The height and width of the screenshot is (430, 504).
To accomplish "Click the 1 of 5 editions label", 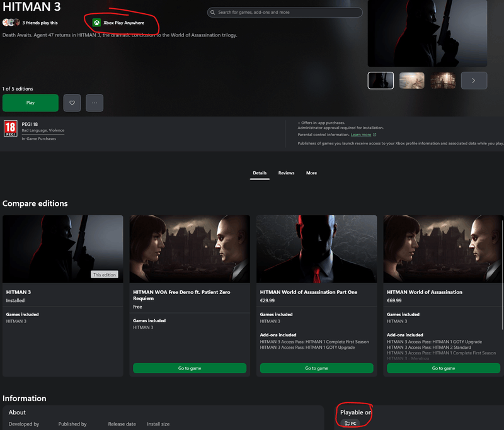I will tap(18, 89).
